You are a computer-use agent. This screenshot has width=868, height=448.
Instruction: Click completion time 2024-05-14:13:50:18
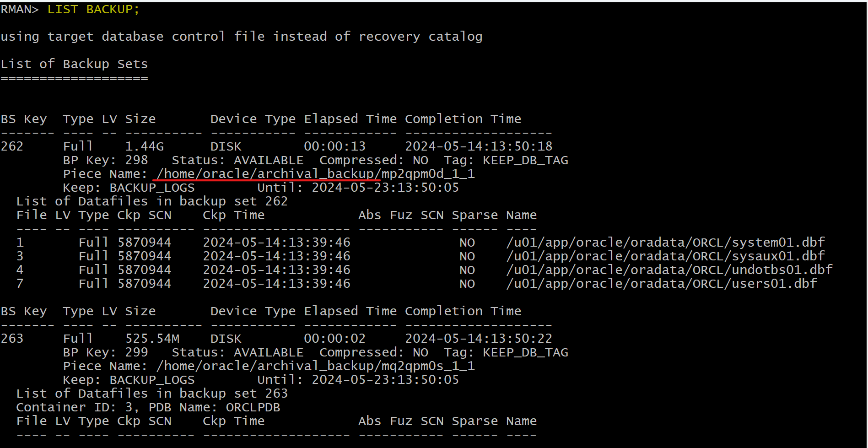tap(479, 146)
